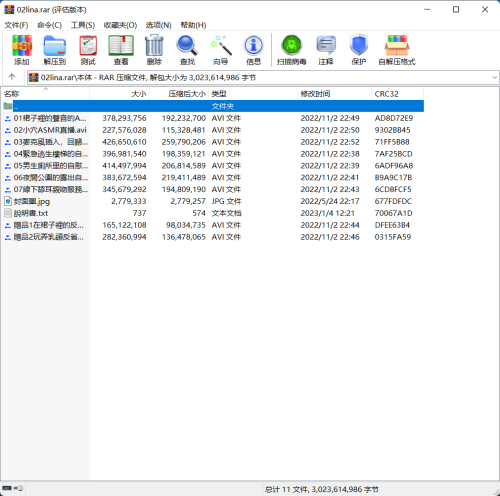Screen dimensions: 500x496
Task: Open the Find (查找) magnifier tool
Action: point(187,50)
